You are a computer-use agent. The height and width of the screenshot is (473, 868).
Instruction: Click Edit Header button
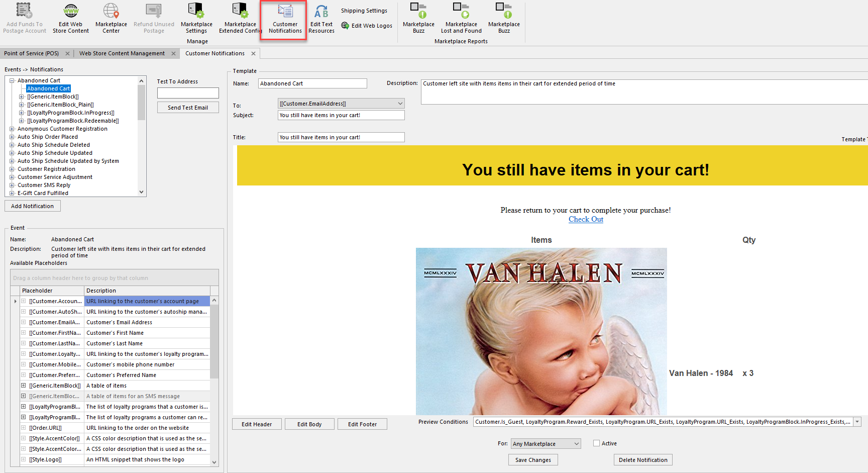[257, 424]
